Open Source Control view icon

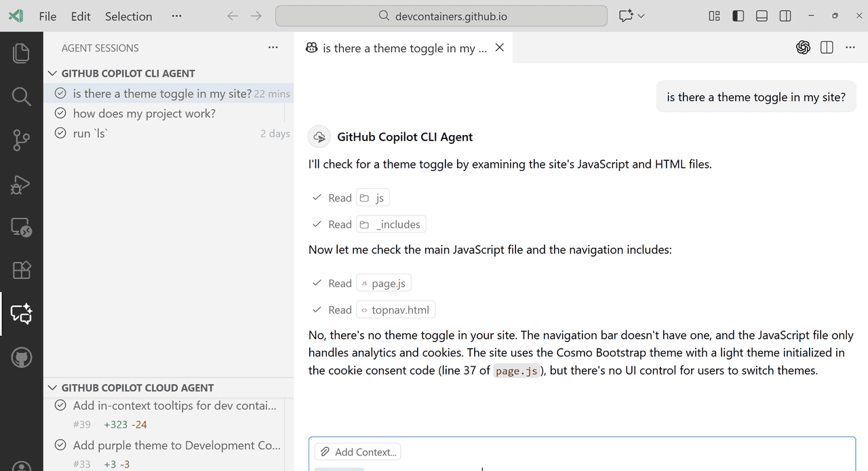click(x=21, y=140)
